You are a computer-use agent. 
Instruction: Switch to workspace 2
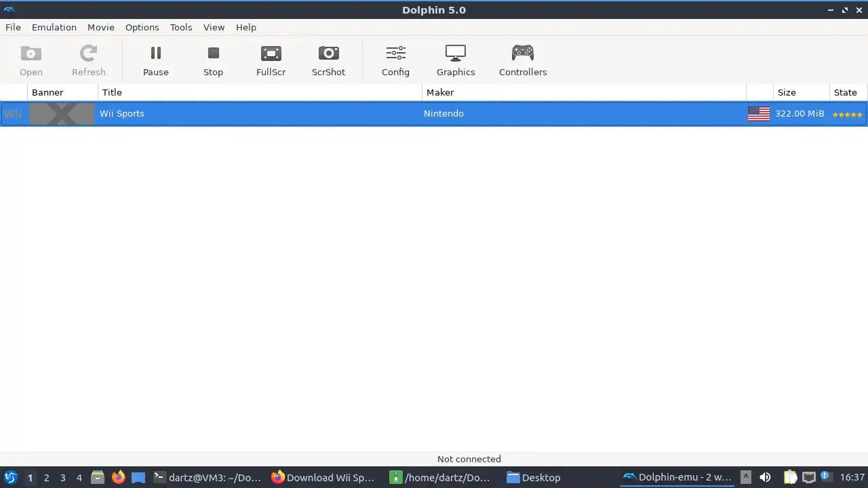[x=46, y=477]
